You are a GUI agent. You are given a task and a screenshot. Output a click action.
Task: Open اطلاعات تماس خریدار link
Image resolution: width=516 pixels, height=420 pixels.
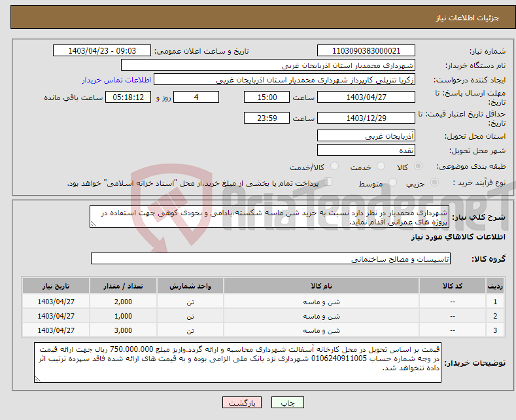tap(116, 80)
